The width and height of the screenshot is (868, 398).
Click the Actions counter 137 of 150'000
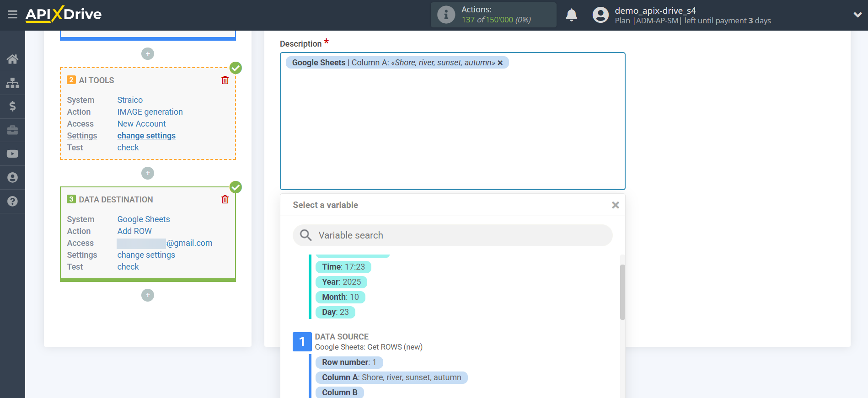click(x=496, y=20)
